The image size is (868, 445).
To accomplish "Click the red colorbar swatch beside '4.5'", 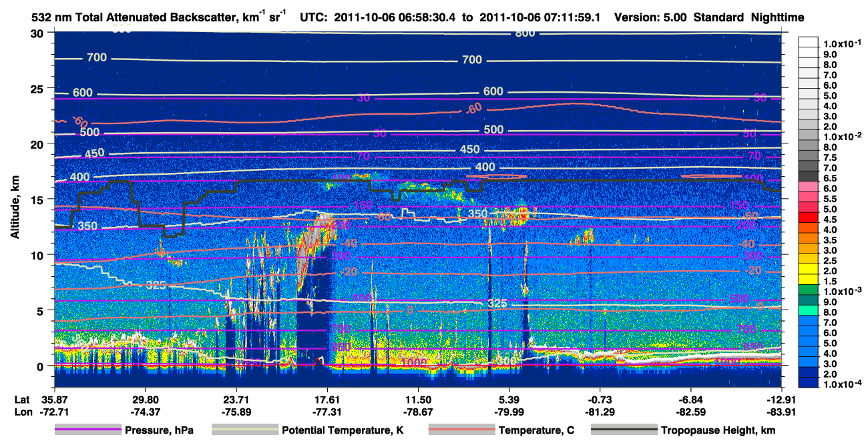I will [x=808, y=217].
